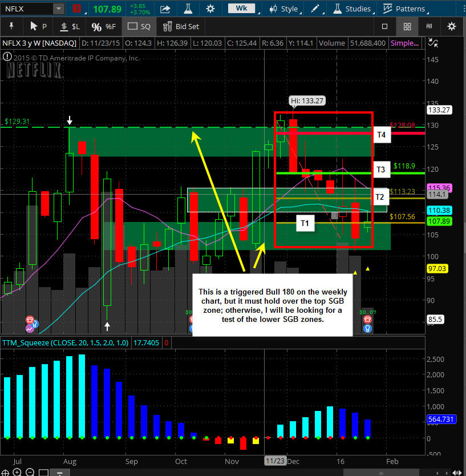Screen dimensions: 466x476
Task: Open the Wk timeframe selector
Action: (x=241, y=9)
